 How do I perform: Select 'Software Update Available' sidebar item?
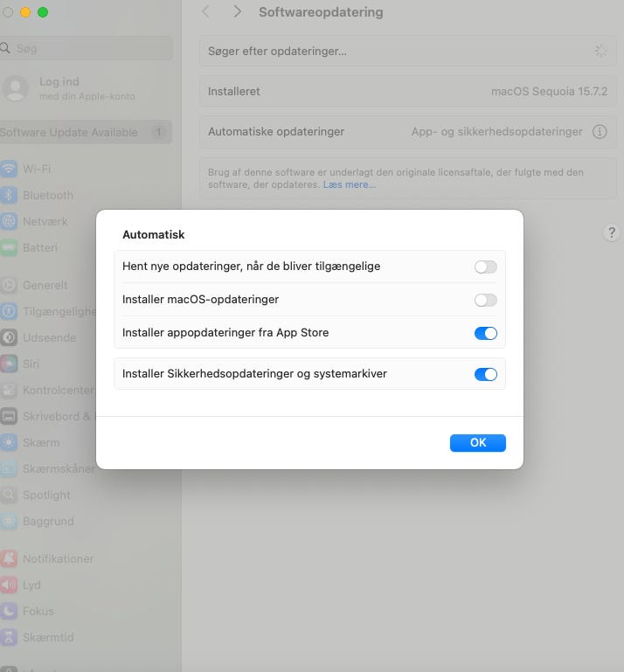click(x=86, y=132)
